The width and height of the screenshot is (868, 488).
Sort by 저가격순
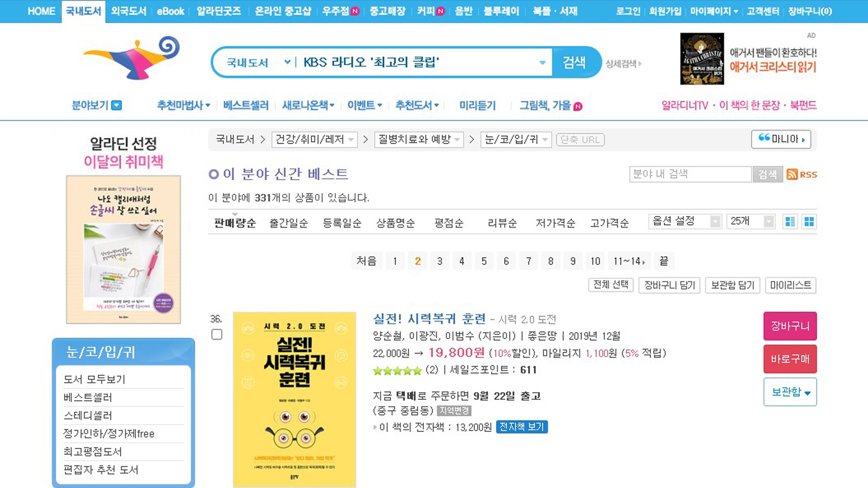(x=556, y=223)
